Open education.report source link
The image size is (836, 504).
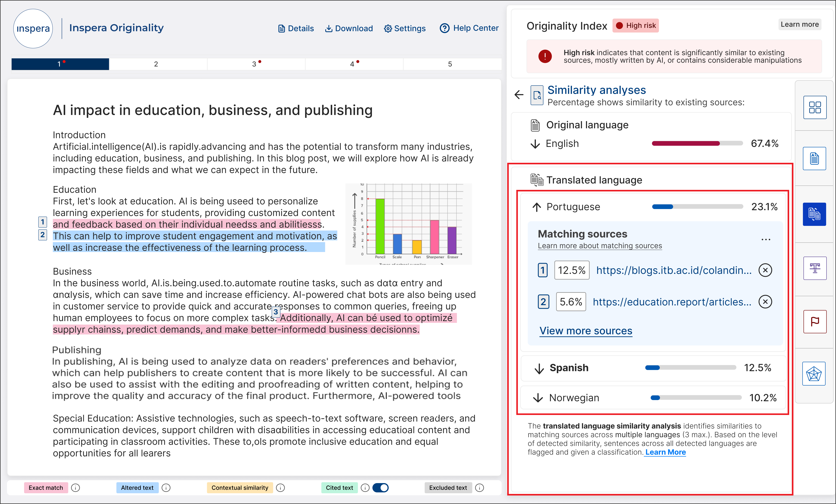click(x=672, y=302)
